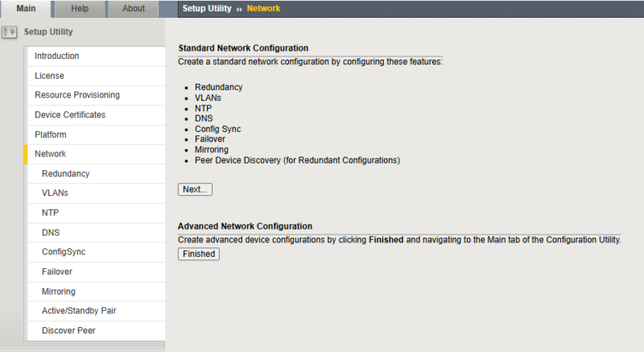Open Failover in sidebar menu
The image size is (644, 352).
point(96,272)
